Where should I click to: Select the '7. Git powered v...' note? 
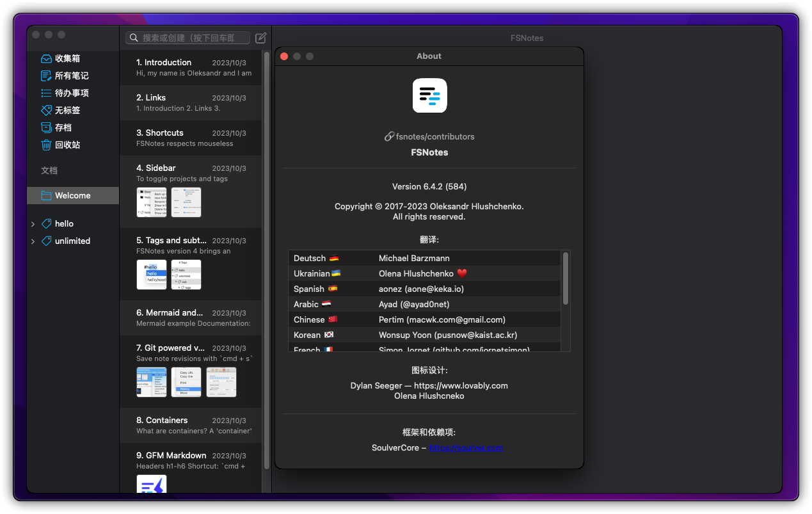191,371
